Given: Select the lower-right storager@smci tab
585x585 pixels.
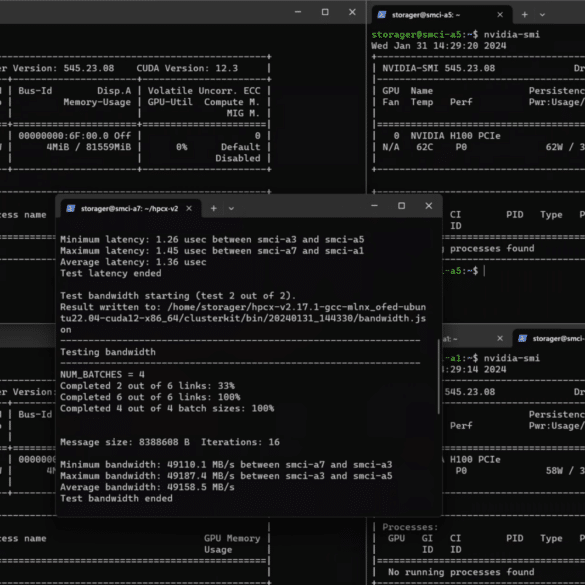Looking at the screenshot, I should click(x=549, y=338).
